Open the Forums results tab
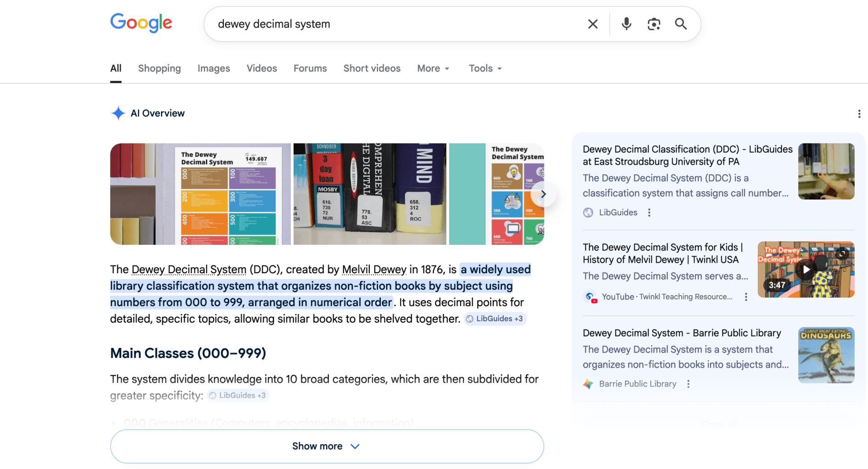 pyautogui.click(x=310, y=68)
